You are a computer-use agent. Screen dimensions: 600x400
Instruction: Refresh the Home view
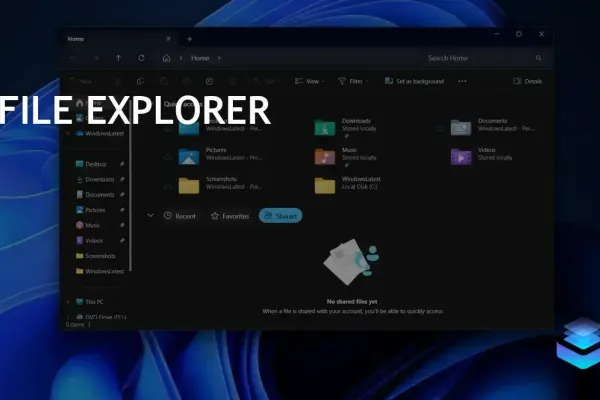click(142, 58)
